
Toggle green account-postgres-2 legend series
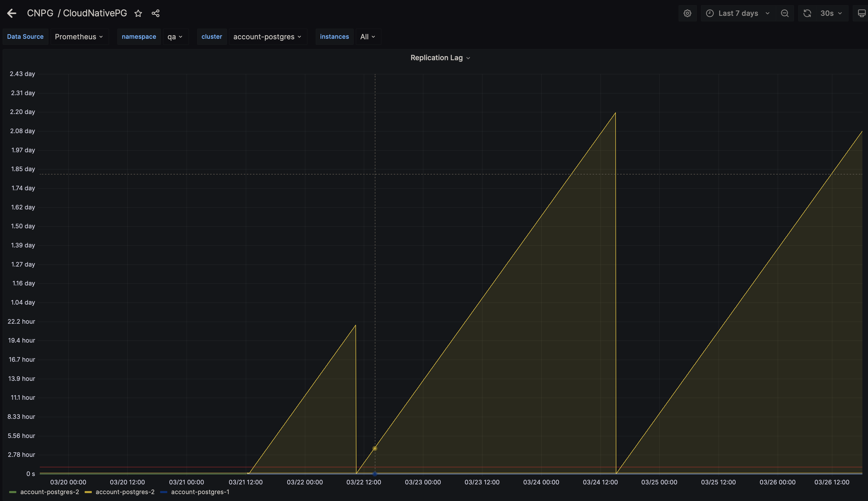49,492
